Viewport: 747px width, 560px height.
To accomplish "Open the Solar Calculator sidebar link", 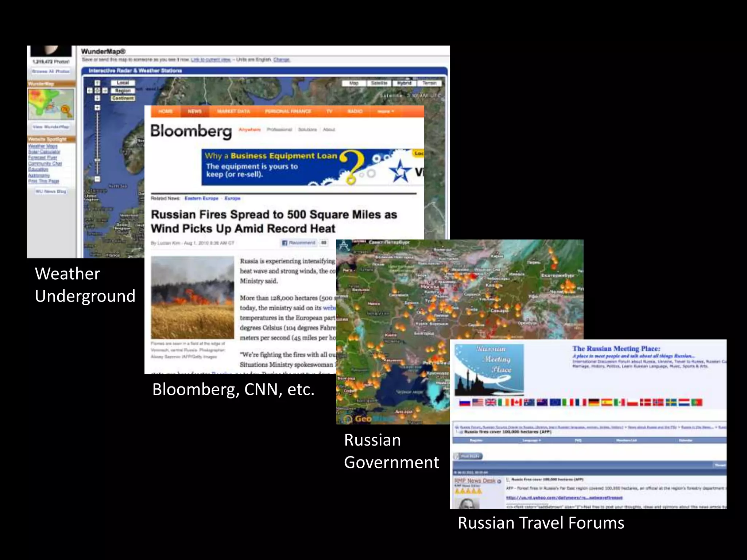I will (x=44, y=152).
